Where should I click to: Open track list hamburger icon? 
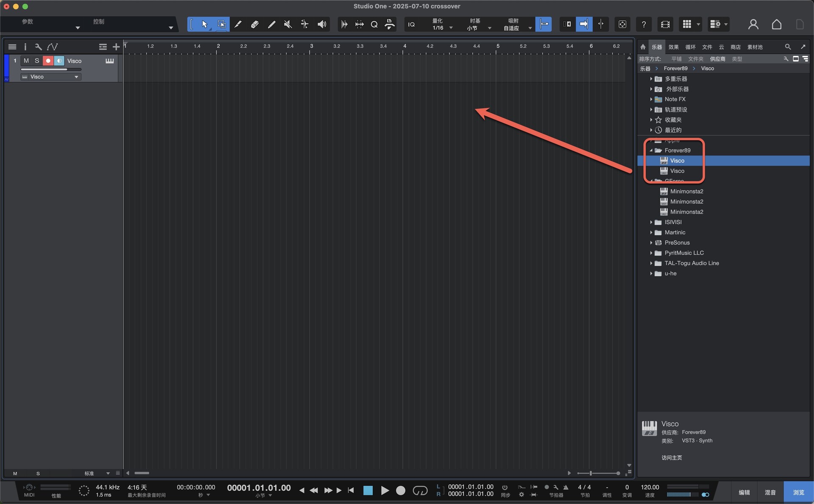coord(12,47)
